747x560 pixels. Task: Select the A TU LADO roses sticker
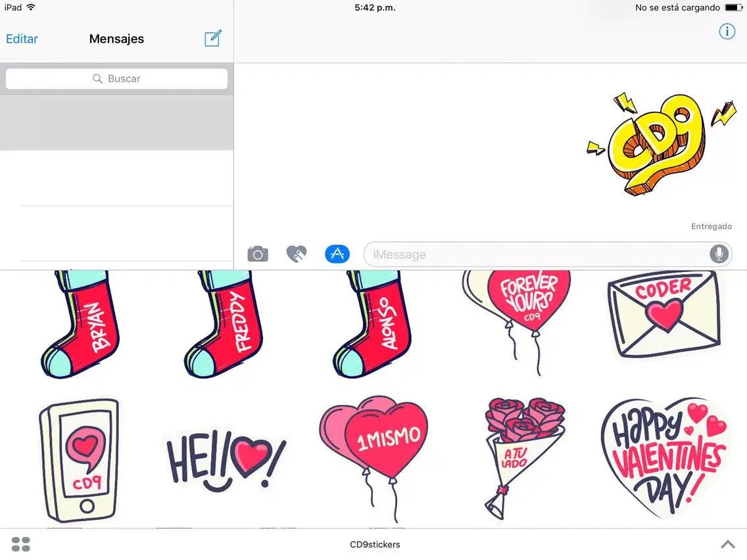[524, 458]
